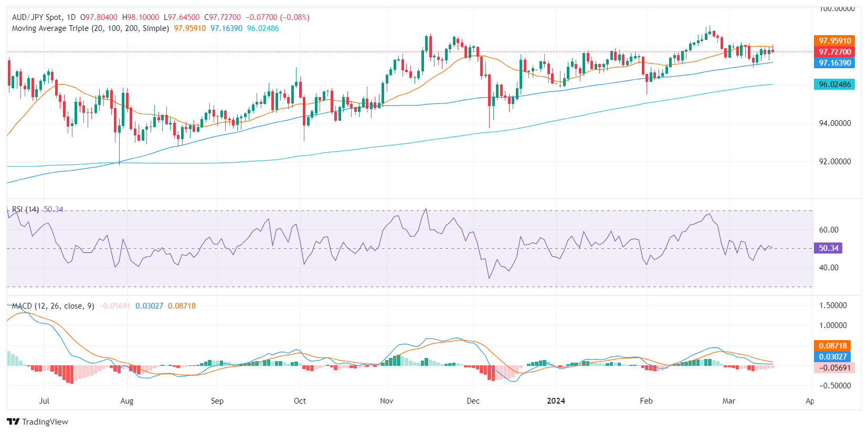This screenshot has height=433, width=868.
Task: Select the orange 0.08718 MACD signal tag
Action: coord(832,346)
